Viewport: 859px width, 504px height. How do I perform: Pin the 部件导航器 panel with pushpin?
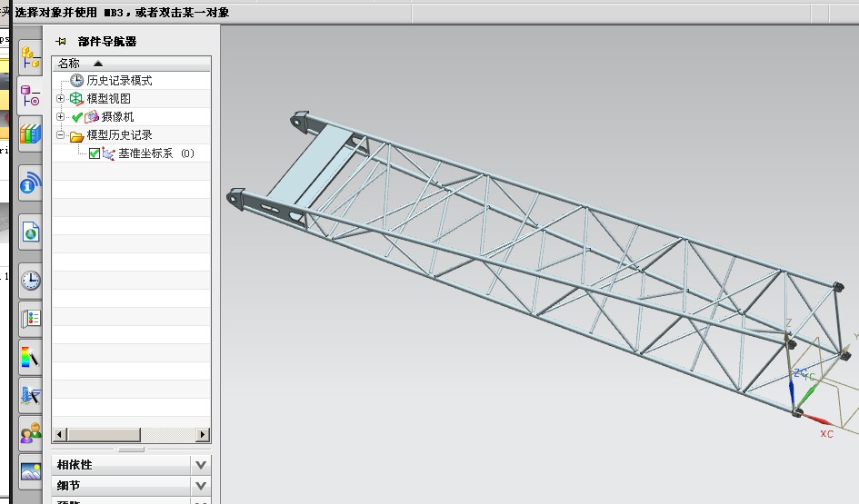pos(62,41)
